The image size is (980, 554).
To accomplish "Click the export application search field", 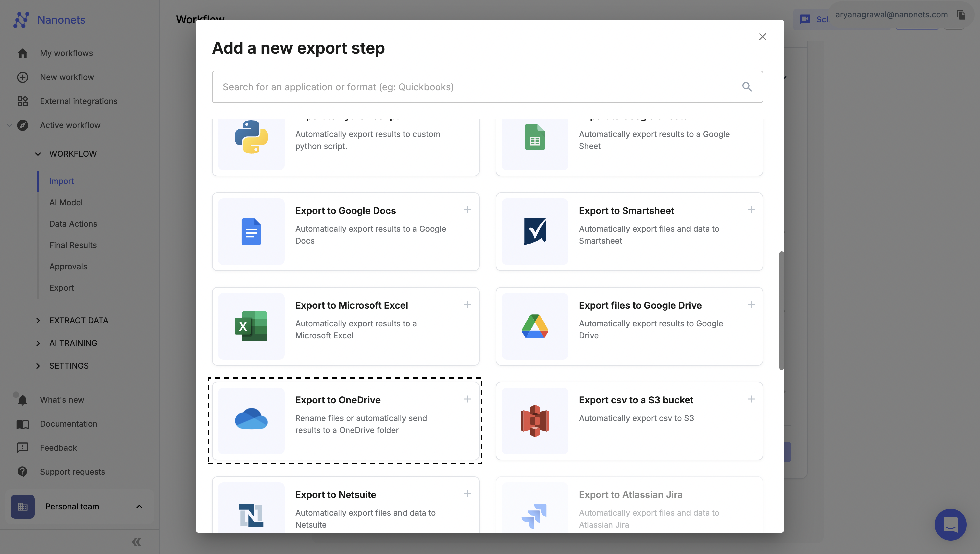I will [x=487, y=87].
